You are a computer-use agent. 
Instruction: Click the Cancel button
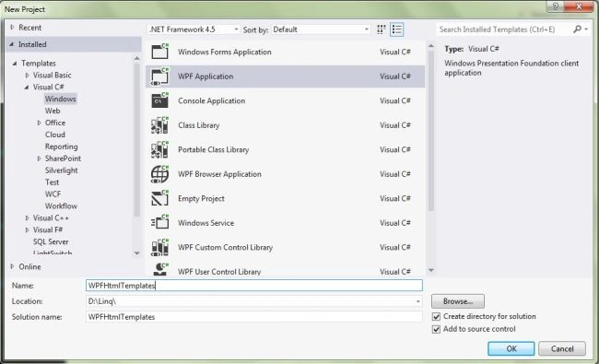(562, 348)
